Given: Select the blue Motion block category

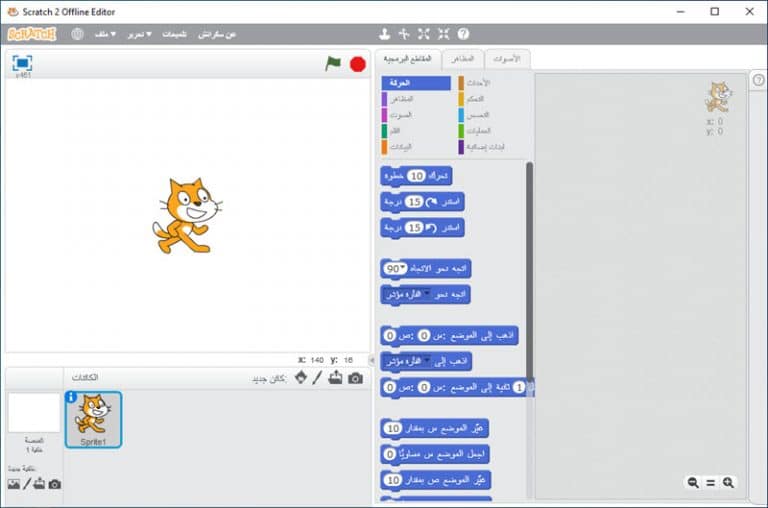Looking at the screenshot, I should click(x=416, y=83).
